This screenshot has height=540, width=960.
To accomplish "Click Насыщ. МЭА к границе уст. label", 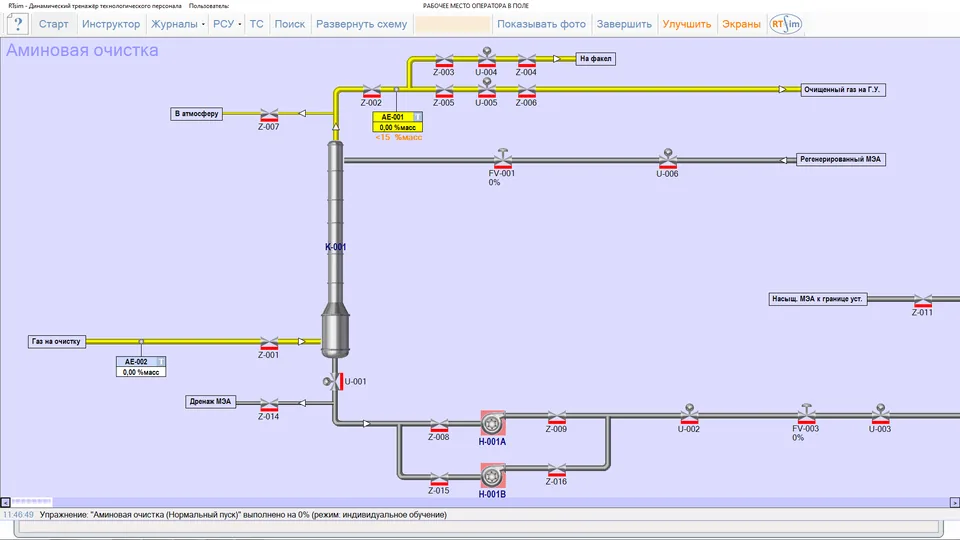I will point(817,299).
